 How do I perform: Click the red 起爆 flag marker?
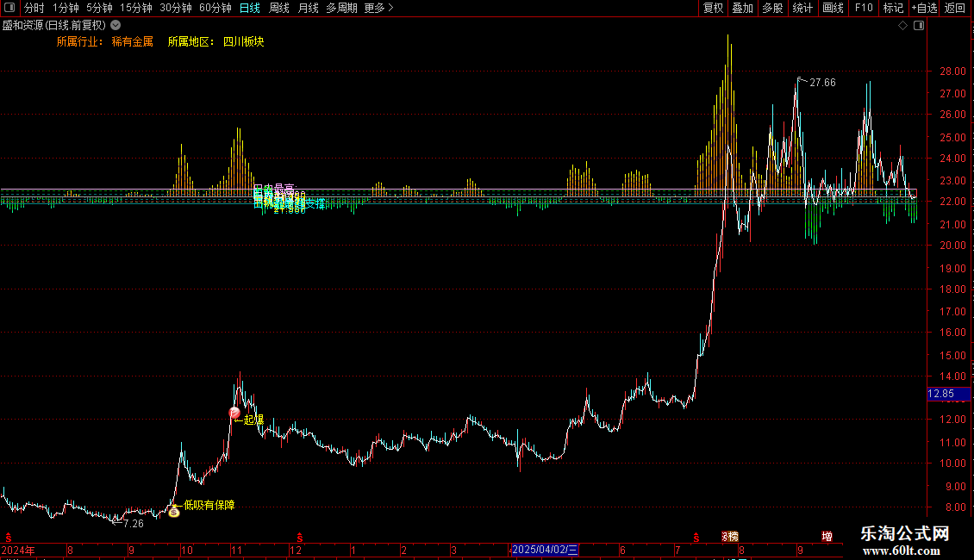click(234, 413)
